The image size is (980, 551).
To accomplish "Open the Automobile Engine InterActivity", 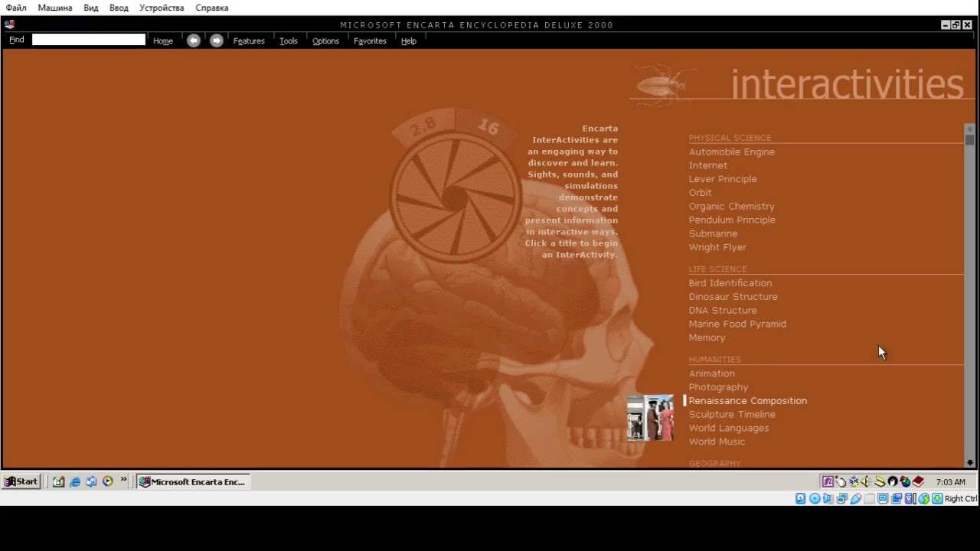I will [x=732, y=152].
